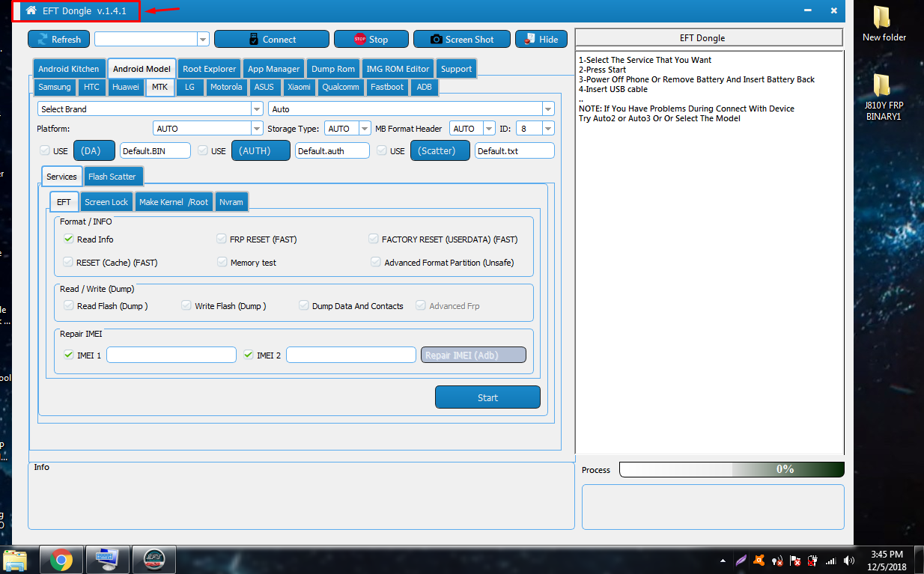Check Write Flash (Dump) option
924x574 pixels.
(186, 306)
